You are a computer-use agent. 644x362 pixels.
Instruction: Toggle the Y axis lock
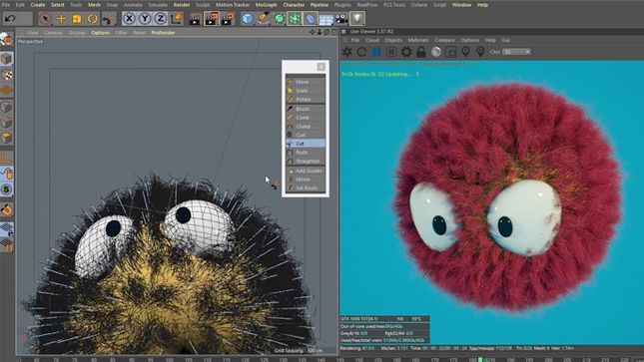pyautogui.click(x=145, y=19)
